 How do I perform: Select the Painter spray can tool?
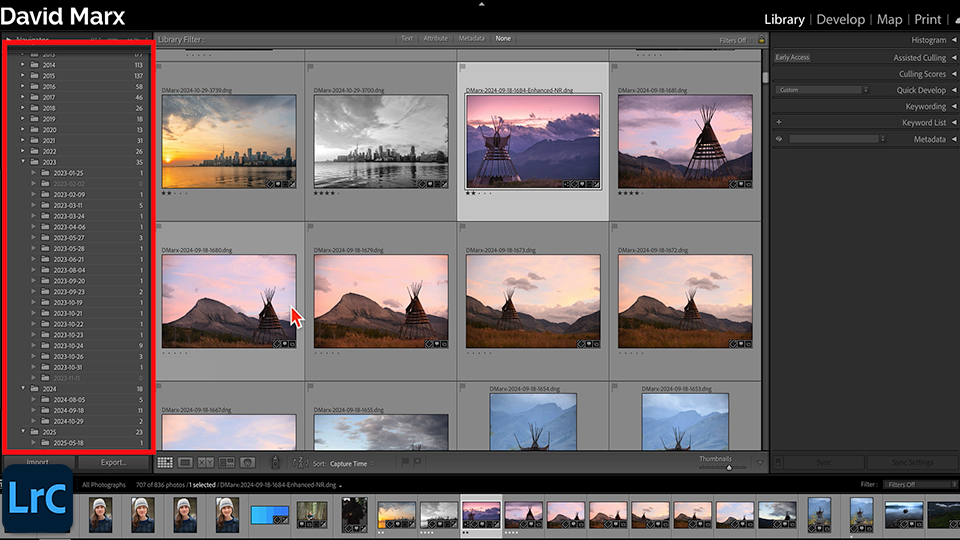[x=275, y=463]
